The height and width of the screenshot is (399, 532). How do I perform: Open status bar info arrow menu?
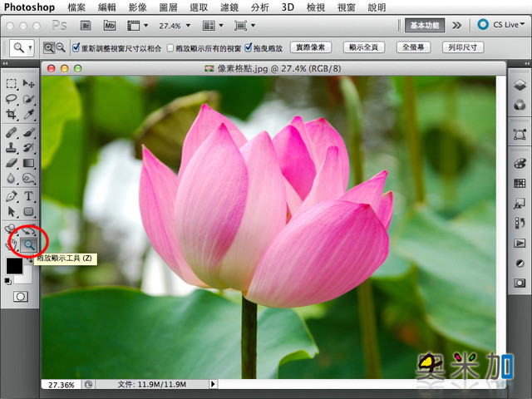(213, 384)
